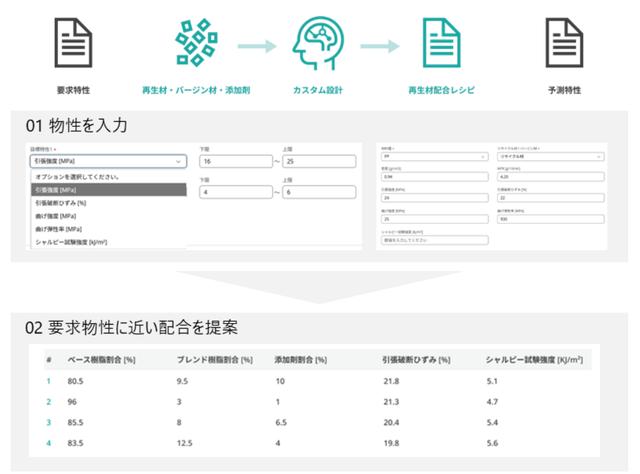Click the arrow between materials and カスタム設計

pos(256,45)
